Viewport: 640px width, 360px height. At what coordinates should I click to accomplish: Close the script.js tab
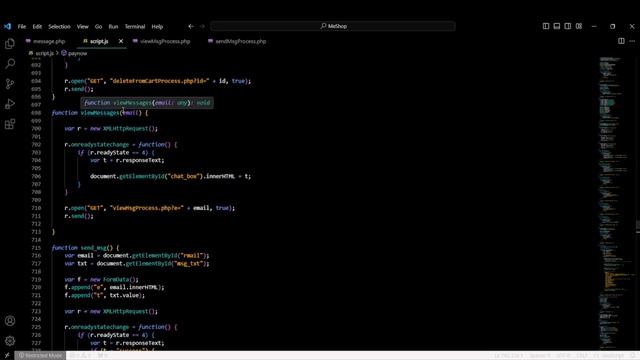point(121,41)
